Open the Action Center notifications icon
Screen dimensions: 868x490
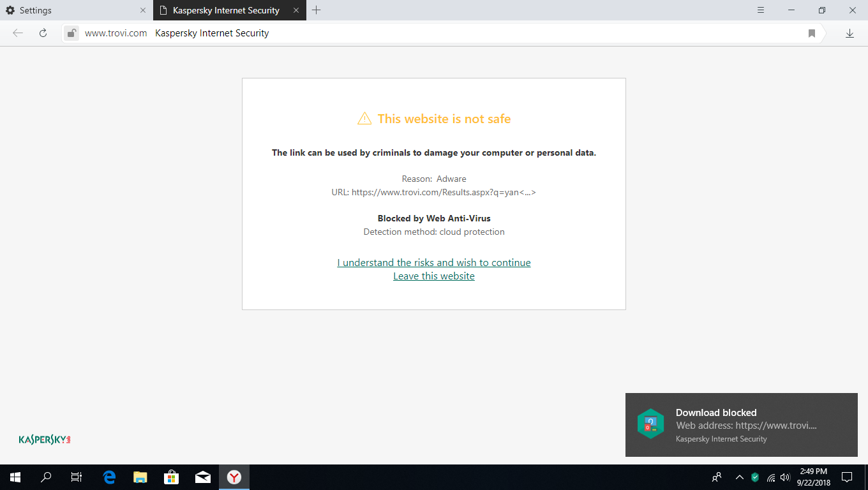point(847,477)
